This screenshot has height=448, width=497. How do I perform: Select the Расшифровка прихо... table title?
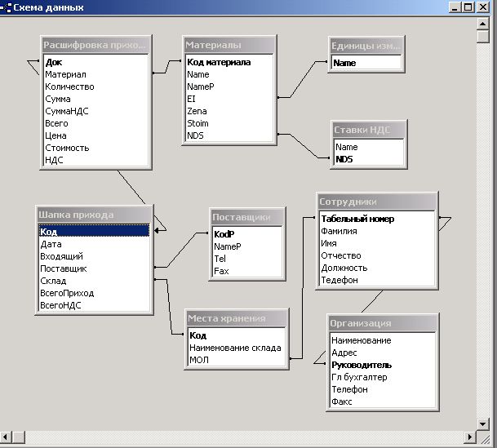pyautogui.click(x=95, y=45)
